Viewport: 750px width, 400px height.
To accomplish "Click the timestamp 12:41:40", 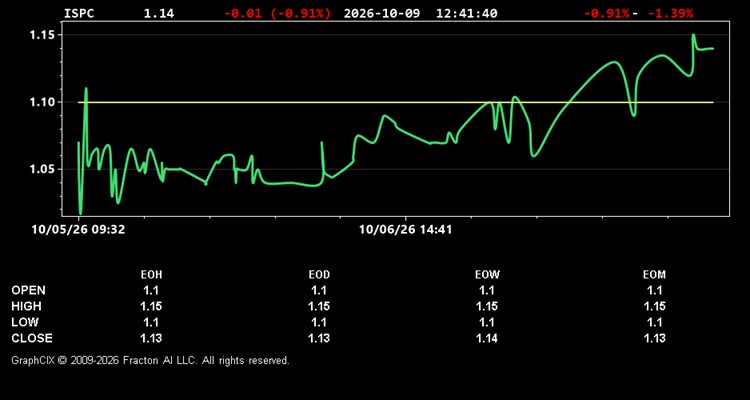I will 466,13.
